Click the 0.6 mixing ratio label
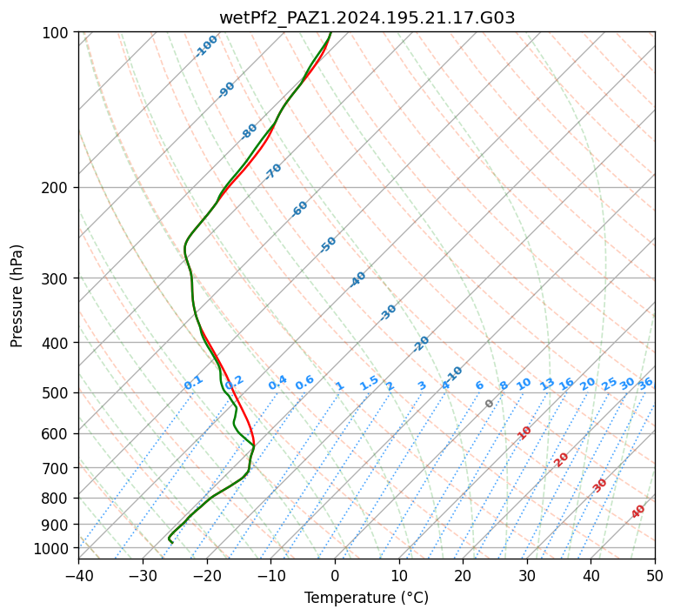Image resolution: width=674 pixels, height=616 pixels. [x=304, y=383]
